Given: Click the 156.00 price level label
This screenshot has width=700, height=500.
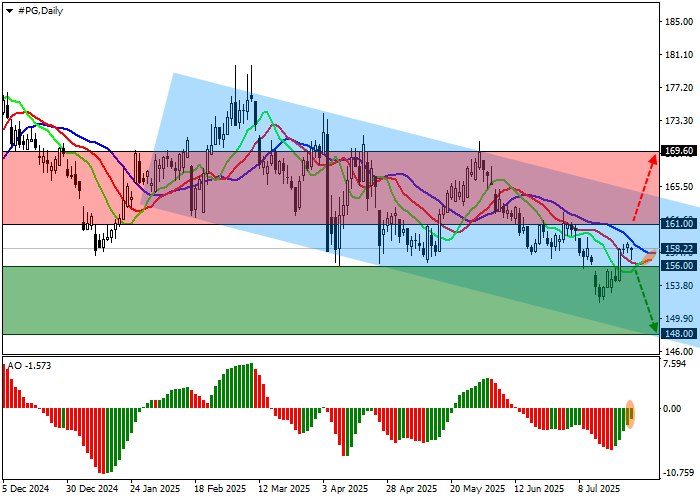Looking at the screenshot, I should click(678, 266).
